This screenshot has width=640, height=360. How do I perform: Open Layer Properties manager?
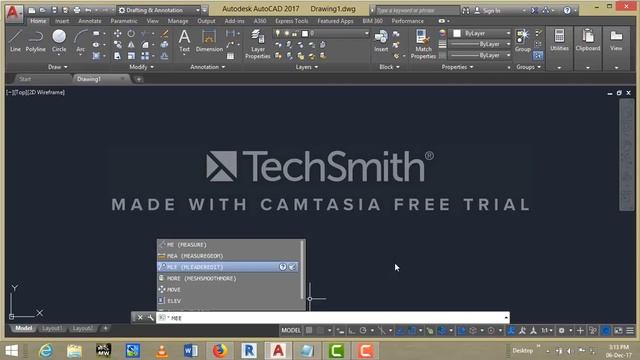[x=258, y=44]
